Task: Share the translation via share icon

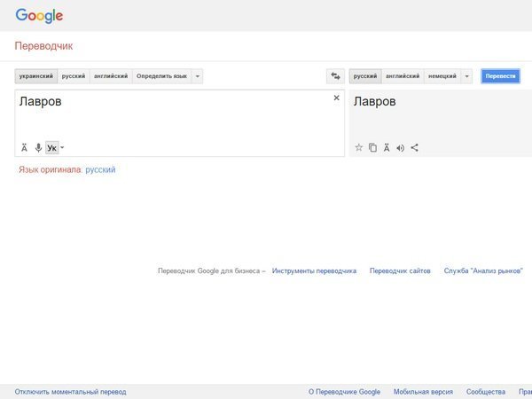Action: pos(415,147)
